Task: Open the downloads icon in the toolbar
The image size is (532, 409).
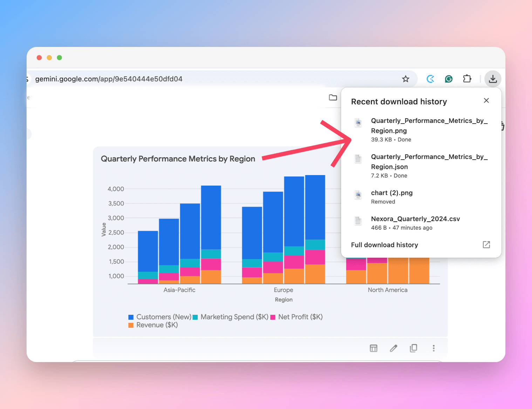Action: click(x=493, y=79)
